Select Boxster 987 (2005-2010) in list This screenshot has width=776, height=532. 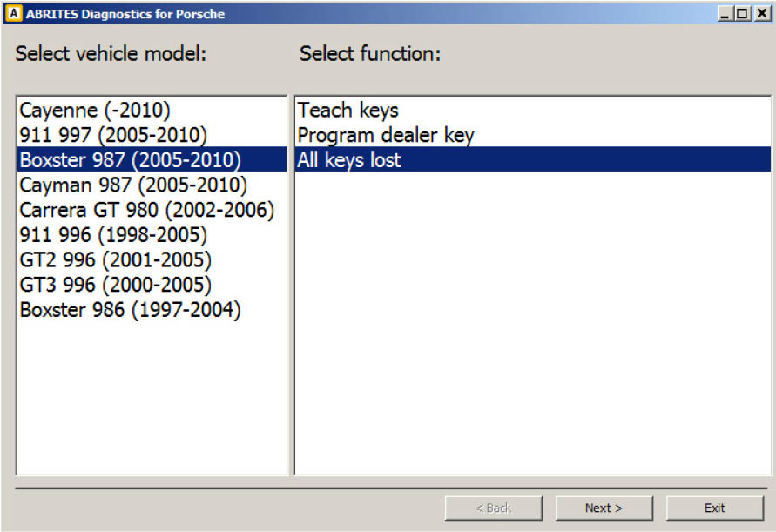(131, 160)
